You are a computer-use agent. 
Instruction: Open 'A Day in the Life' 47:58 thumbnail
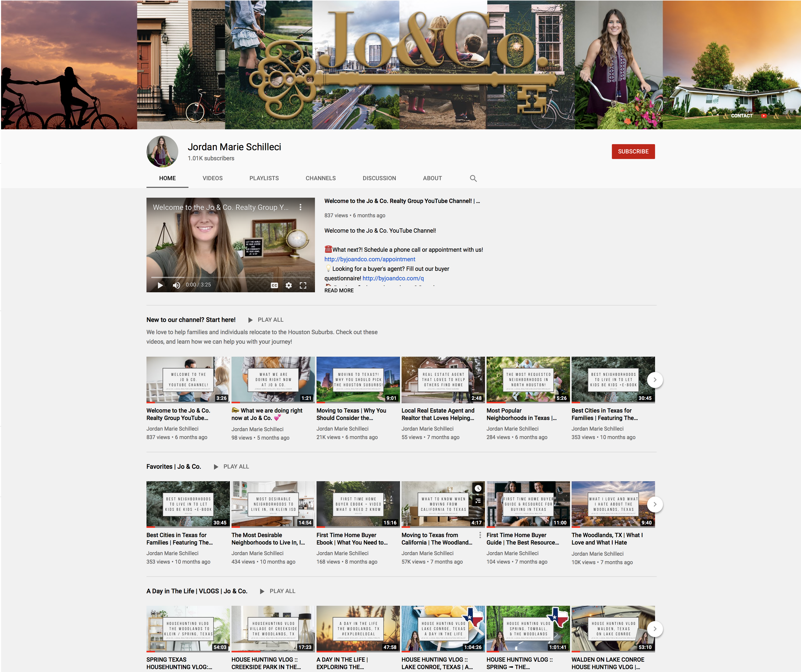[358, 629]
